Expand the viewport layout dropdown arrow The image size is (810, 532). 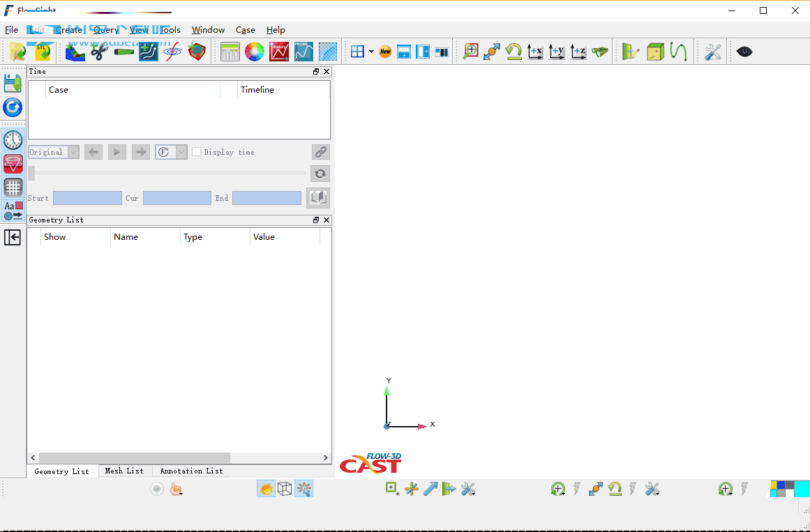371,52
